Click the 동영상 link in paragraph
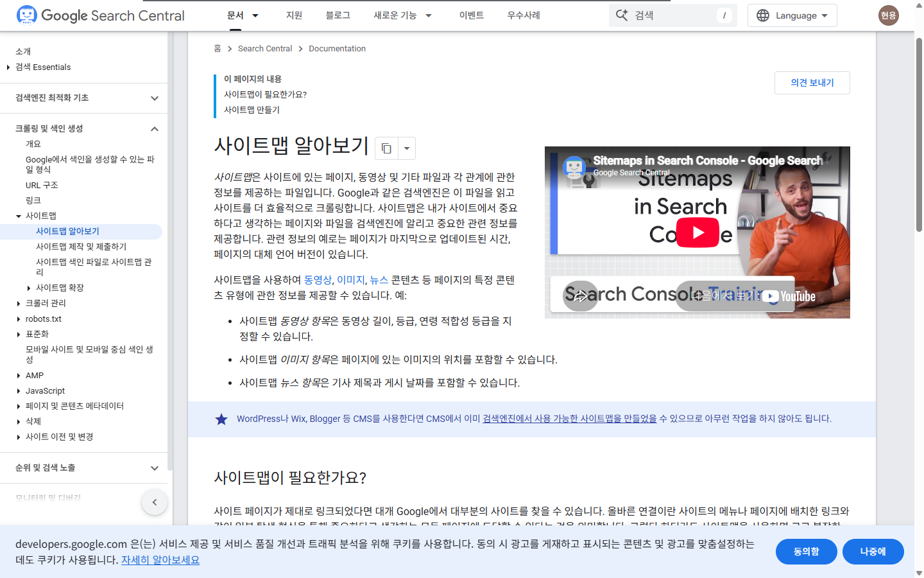924x578 pixels. [x=318, y=280]
